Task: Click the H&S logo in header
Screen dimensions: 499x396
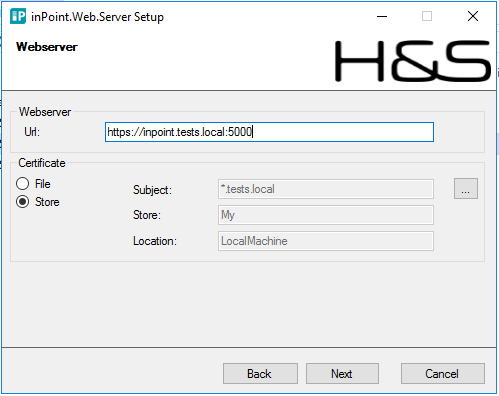Action: tap(413, 61)
